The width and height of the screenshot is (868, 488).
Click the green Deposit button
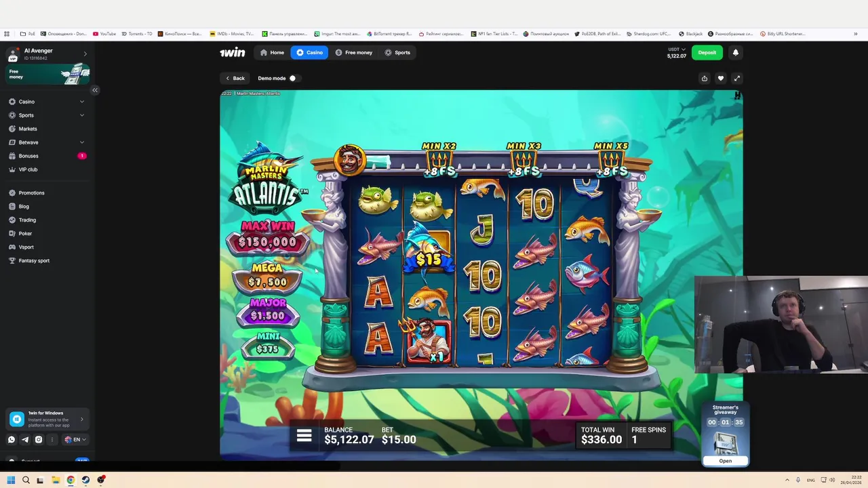pyautogui.click(x=707, y=52)
